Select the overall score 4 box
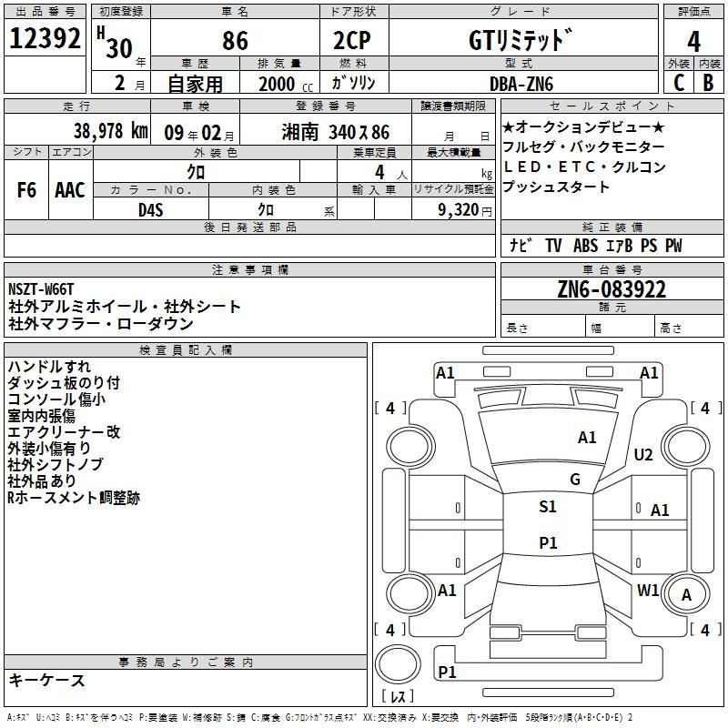The height and width of the screenshot is (728, 728). point(694,41)
